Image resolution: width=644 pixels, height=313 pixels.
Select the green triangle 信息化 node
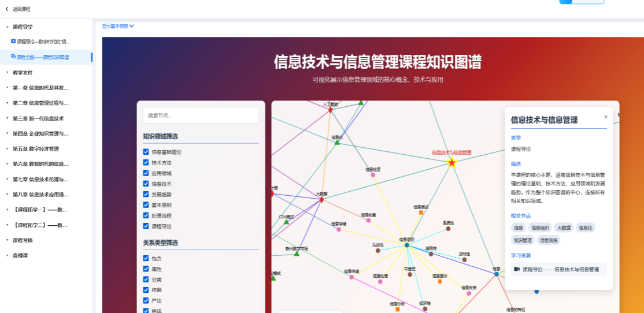[x=337, y=142]
